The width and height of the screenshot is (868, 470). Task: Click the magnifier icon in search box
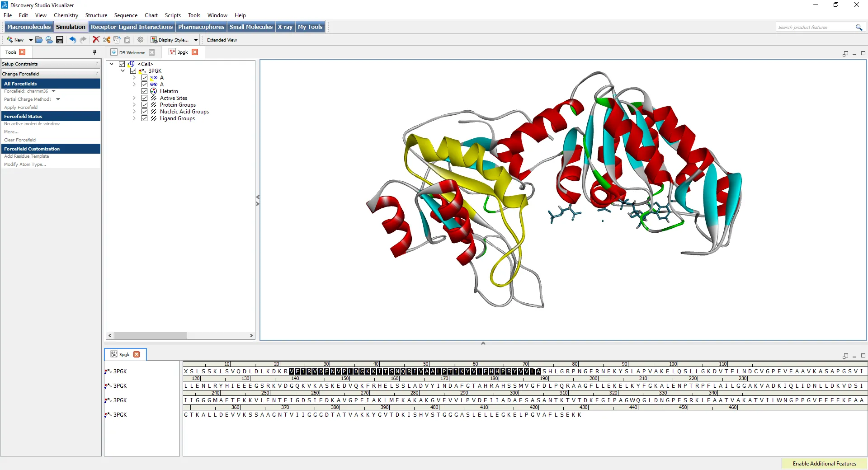coord(859,28)
